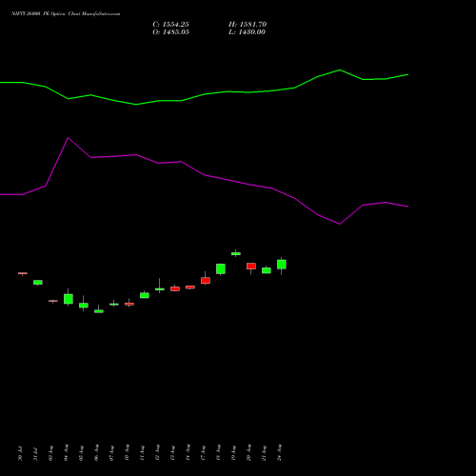Select the green candlestick above 31 Jul

(38, 282)
